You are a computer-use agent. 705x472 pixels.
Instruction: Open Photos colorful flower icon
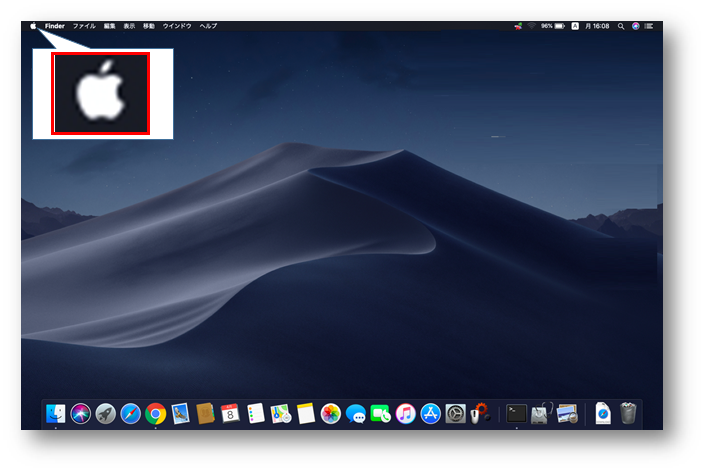point(330,414)
